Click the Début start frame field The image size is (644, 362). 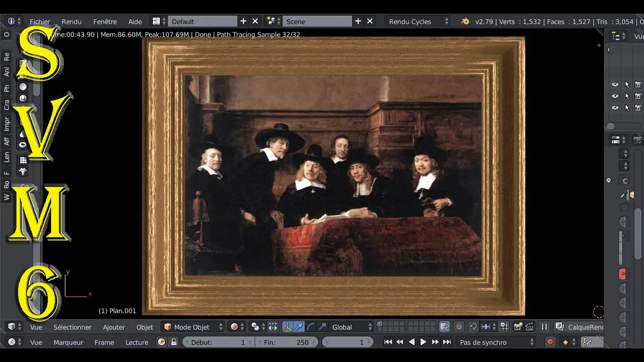[x=218, y=342]
